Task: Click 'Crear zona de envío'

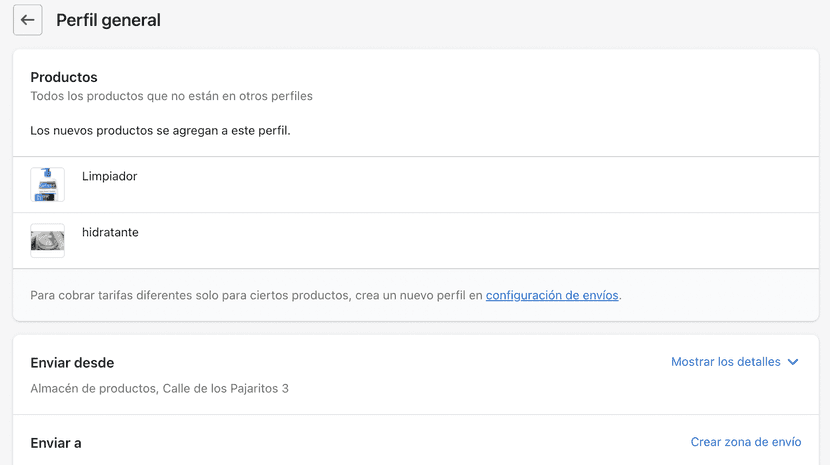Action: [x=745, y=442]
